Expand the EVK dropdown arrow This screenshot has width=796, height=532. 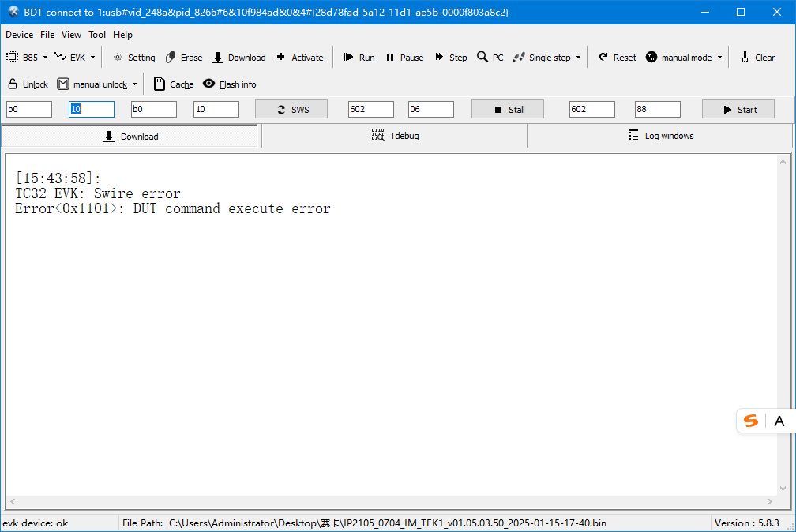tap(93, 58)
